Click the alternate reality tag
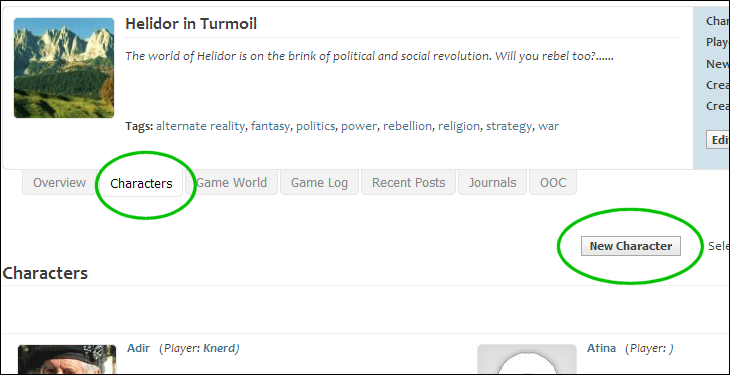The width and height of the screenshot is (730, 375). point(200,126)
